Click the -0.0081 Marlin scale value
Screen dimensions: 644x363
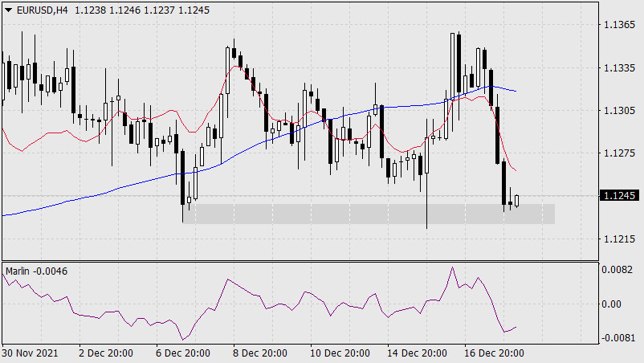pos(617,337)
